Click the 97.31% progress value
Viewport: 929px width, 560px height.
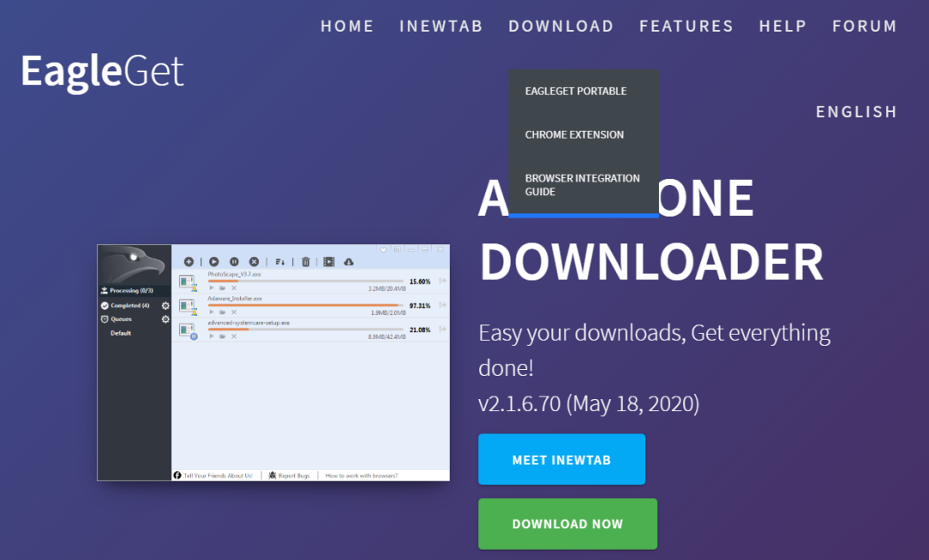click(420, 306)
